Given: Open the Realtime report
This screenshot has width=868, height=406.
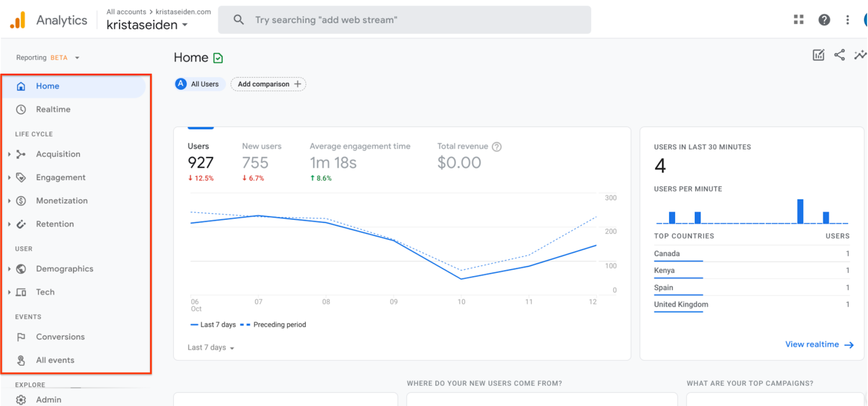Looking at the screenshot, I should (53, 109).
